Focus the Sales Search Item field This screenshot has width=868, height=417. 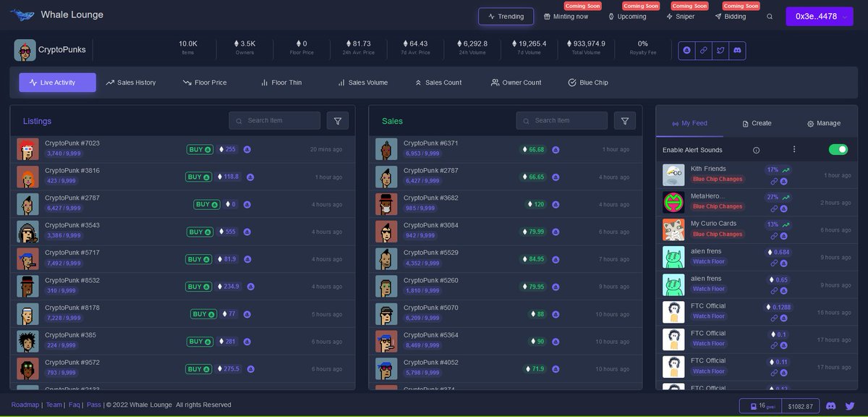click(562, 121)
